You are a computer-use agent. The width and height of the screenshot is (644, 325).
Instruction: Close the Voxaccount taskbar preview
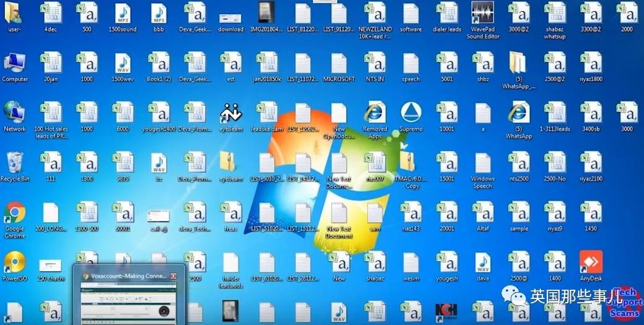(174, 276)
